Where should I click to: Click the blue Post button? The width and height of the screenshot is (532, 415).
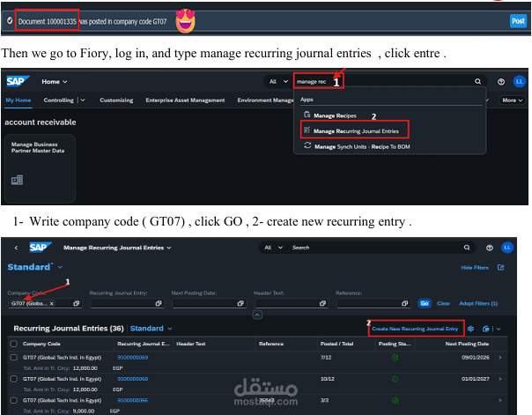click(518, 21)
